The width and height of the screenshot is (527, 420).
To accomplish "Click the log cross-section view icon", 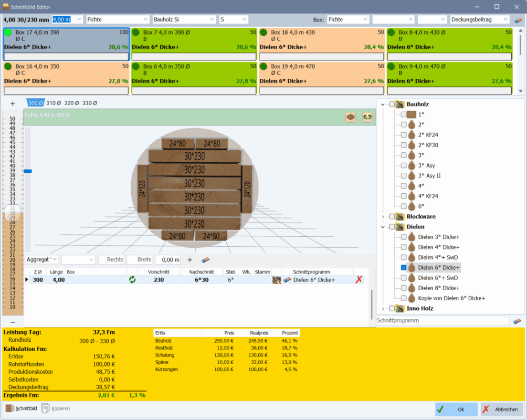I will click(x=350, y=117).
